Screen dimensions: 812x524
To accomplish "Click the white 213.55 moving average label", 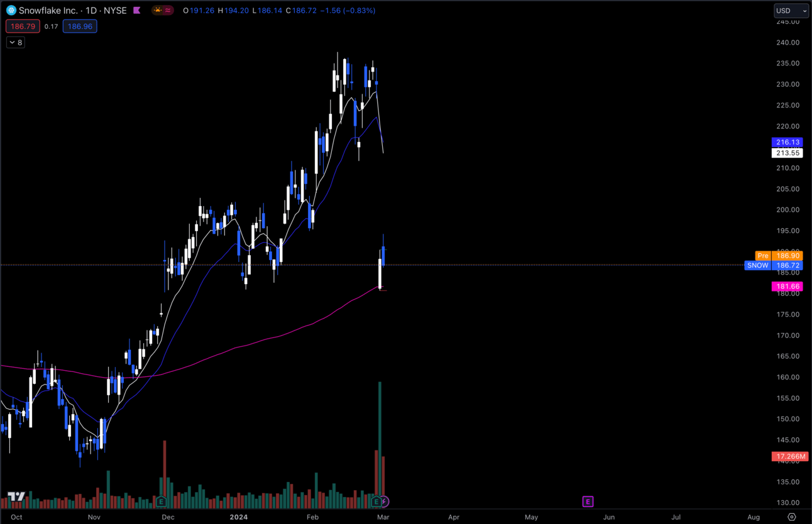I will click(787, 153).
